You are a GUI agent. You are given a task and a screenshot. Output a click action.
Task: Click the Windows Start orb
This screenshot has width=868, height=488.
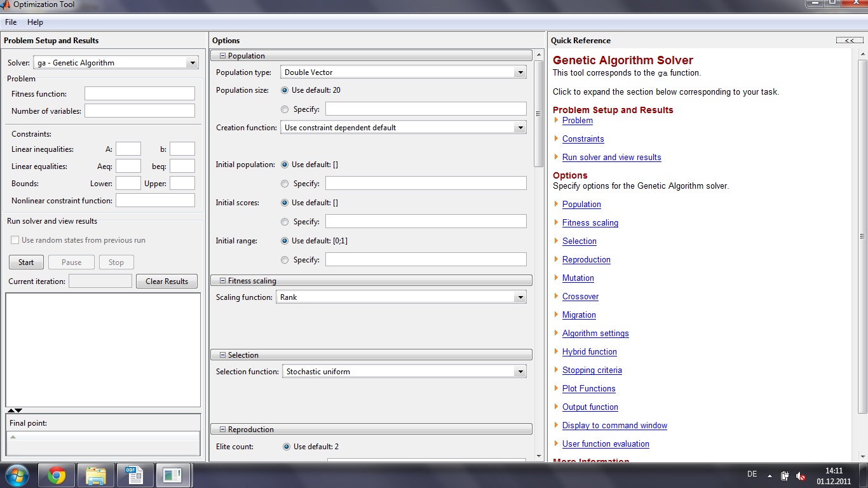click(x=17, y=475)
